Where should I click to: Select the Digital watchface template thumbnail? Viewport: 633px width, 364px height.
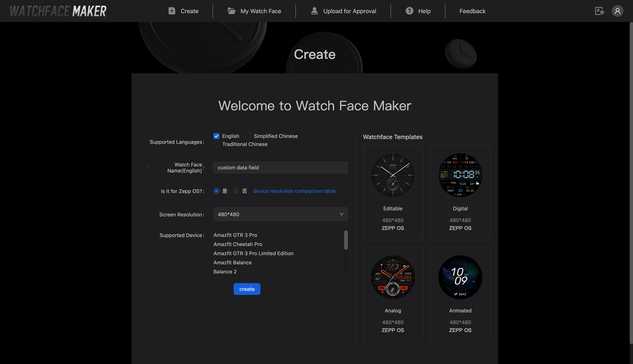pos(460,175)
